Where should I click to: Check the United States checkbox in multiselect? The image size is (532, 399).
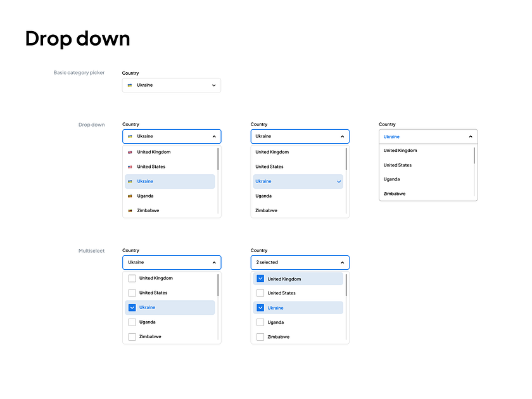[260, 293]
